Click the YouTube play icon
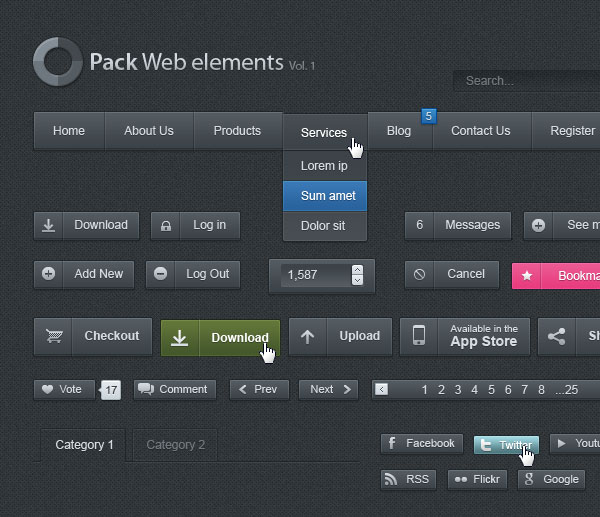 [x=561, y=444]
